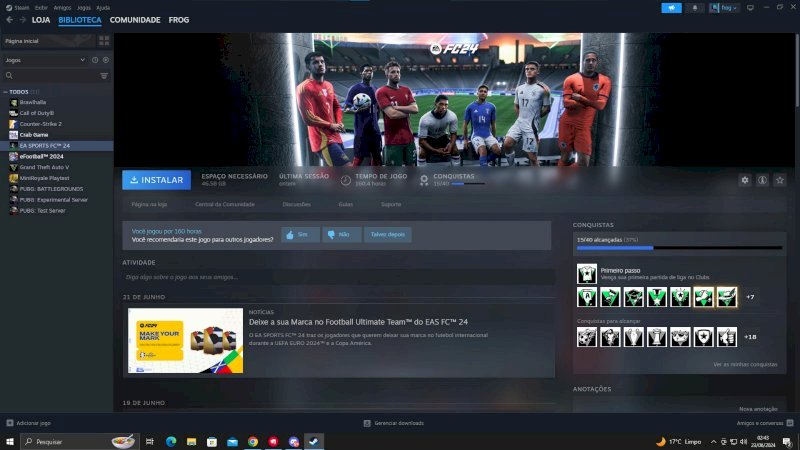The image size is (800, 450).
Task: Click the Não thumbs-down button
Action: 342,235
